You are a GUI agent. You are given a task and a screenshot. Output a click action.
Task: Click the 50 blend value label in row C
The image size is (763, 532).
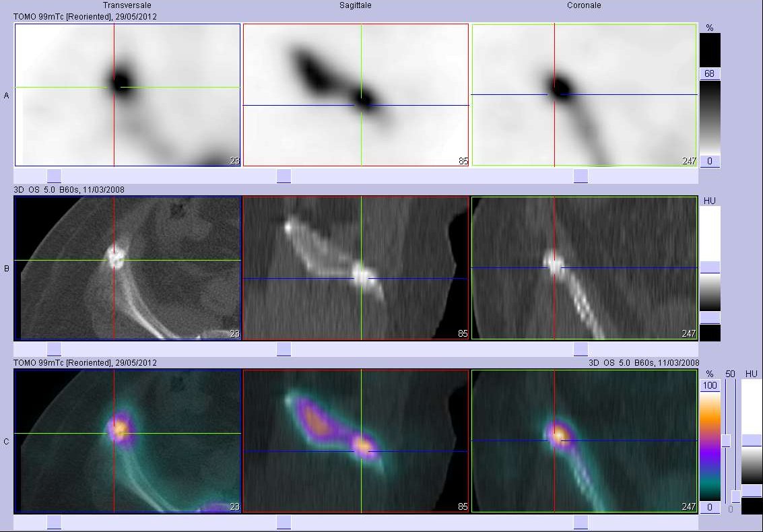730,374
